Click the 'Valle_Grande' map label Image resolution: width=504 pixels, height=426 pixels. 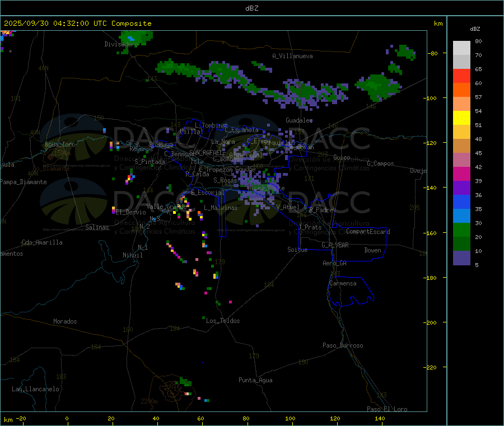tap(166, 206)
